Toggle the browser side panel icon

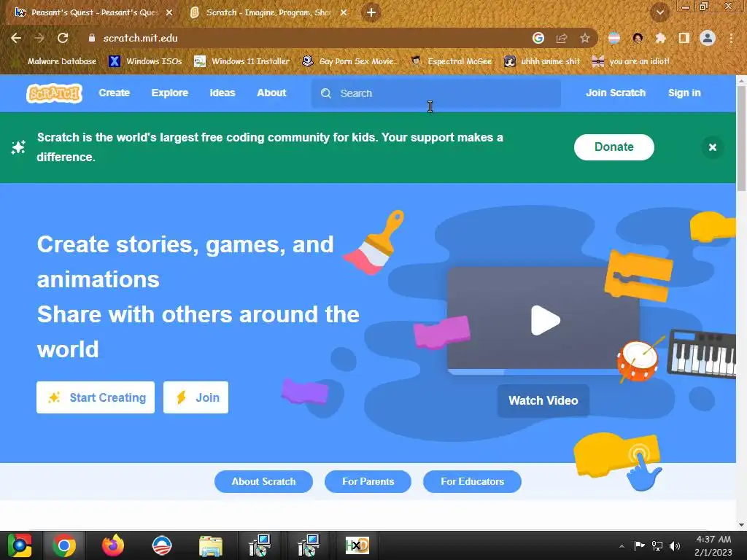pyautogui.click(x=684, y=38)
